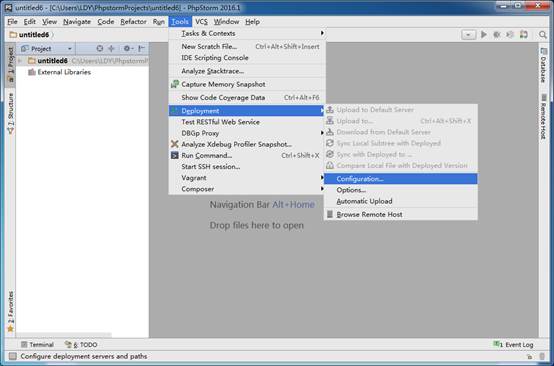Open the run configuration dropdown
Screen dimensions: 554x366
click(x=468, y=35)
